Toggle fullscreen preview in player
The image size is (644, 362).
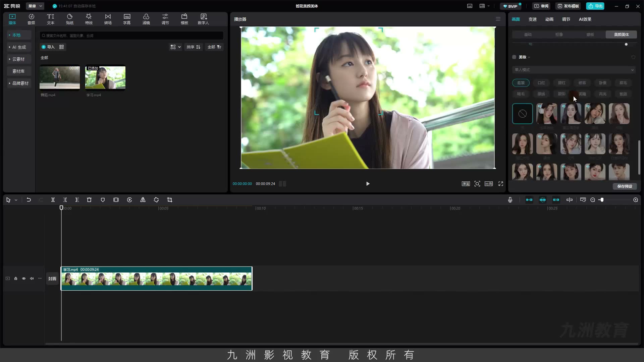[501, 184]
